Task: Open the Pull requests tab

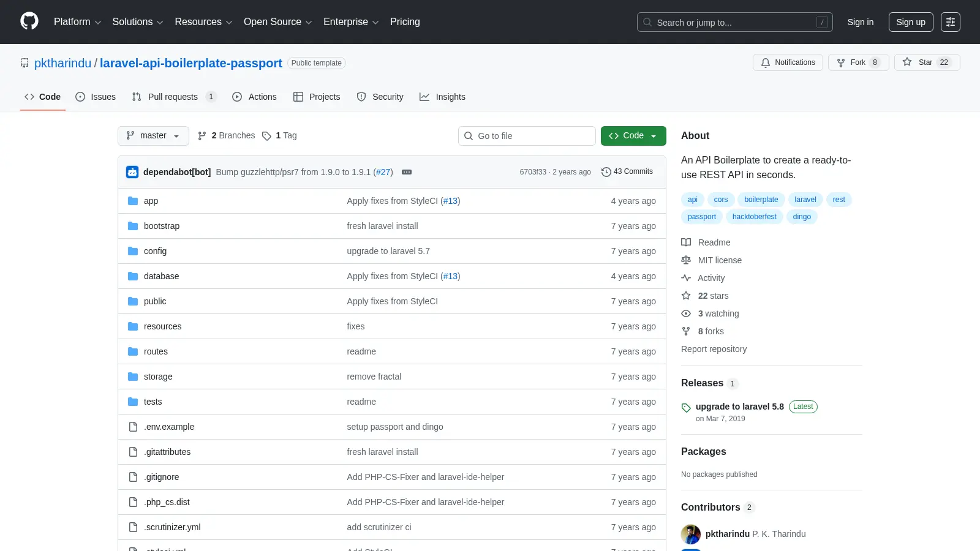Action: point(174,97)
